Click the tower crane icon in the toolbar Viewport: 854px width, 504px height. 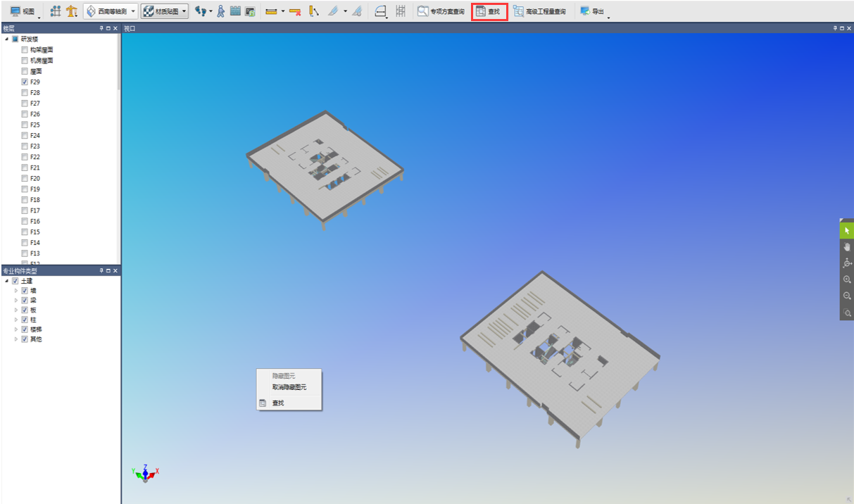[71, 11]
